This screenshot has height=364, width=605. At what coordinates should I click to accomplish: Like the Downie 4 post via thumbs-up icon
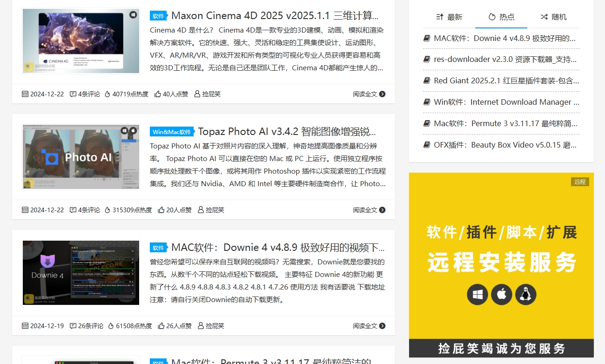(x=161, y=326)
